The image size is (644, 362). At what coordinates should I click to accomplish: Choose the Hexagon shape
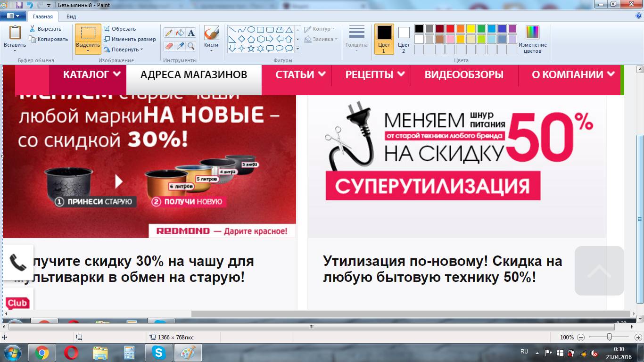coord(261,39)
